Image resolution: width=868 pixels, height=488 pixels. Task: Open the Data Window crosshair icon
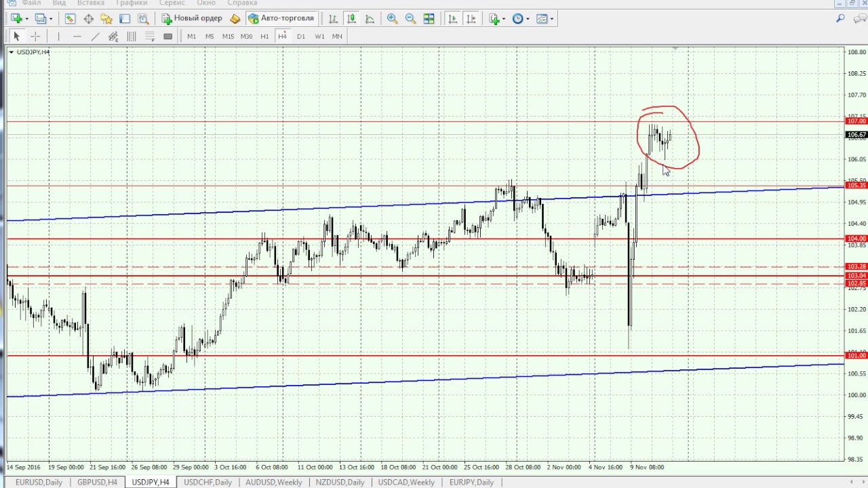point(88,19)
